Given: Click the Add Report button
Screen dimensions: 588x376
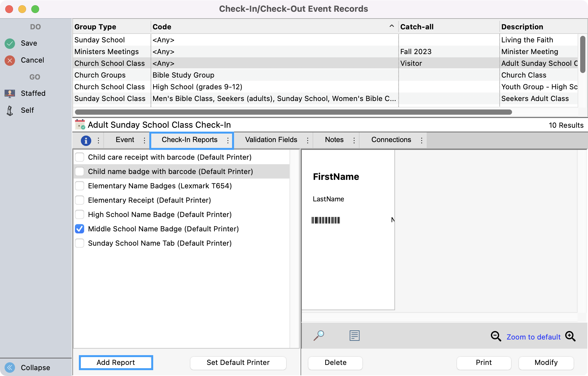Looking at the screenshot, I should (116, 362).
